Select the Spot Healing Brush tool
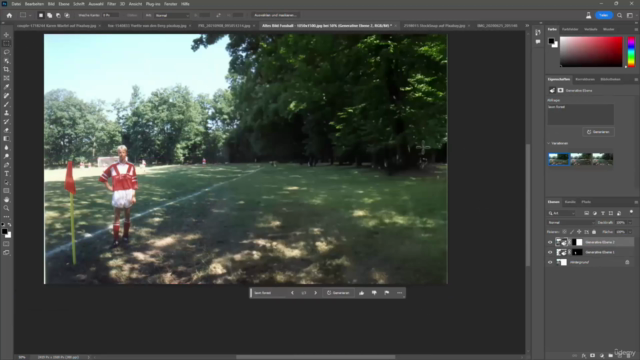The height and width of the screenshot is (360, 640). point(6,96)
